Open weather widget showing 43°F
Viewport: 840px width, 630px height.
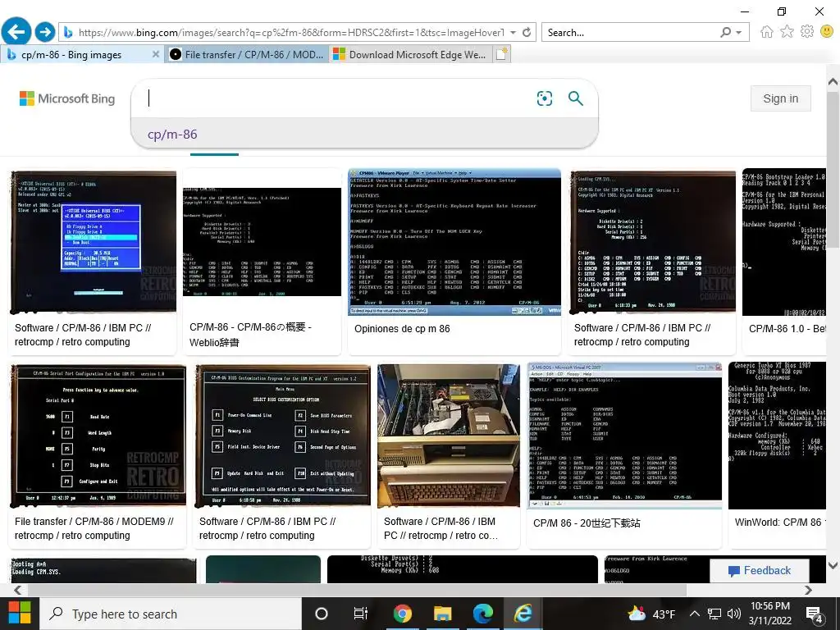click(x=651, y=614)
